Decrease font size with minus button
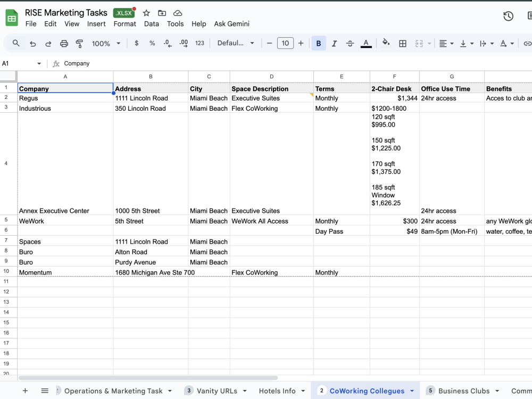Screen dimensions: 532x399 269,43
